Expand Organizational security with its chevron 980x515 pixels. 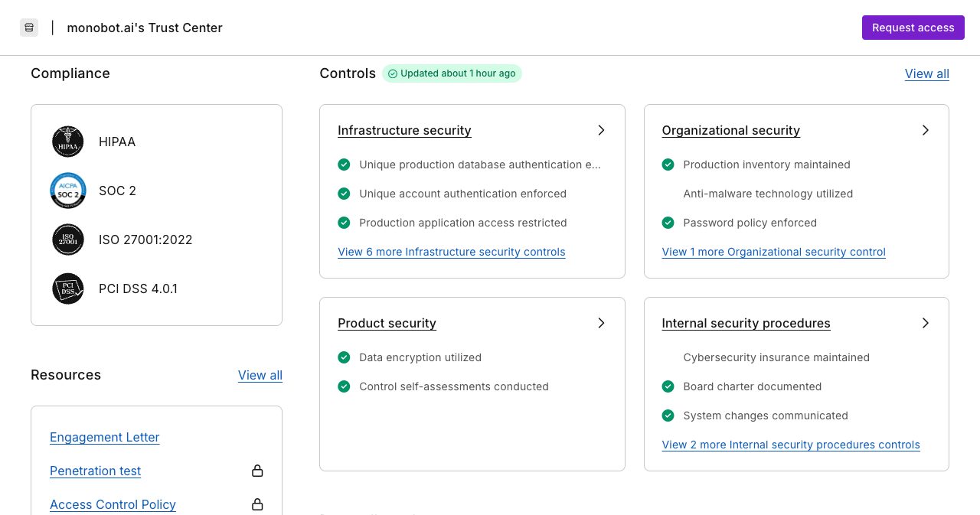click(925, 130)
